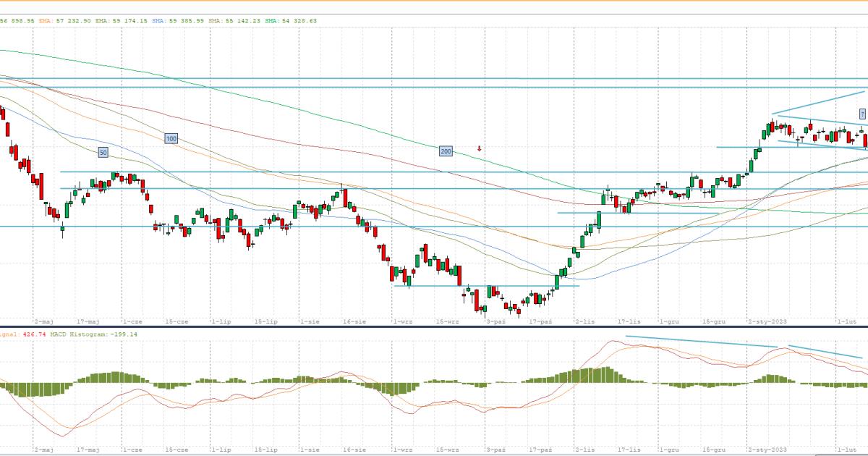The height and width of the screenshot is (456, 868).
Task: Click the MACD Histogram value label
Action: pos(90,334)
